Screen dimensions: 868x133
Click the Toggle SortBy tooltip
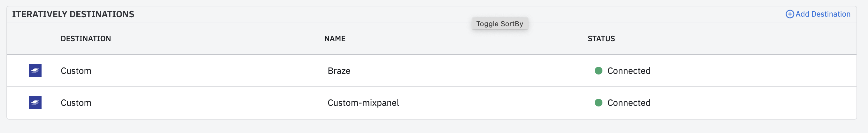pos(500,24)
